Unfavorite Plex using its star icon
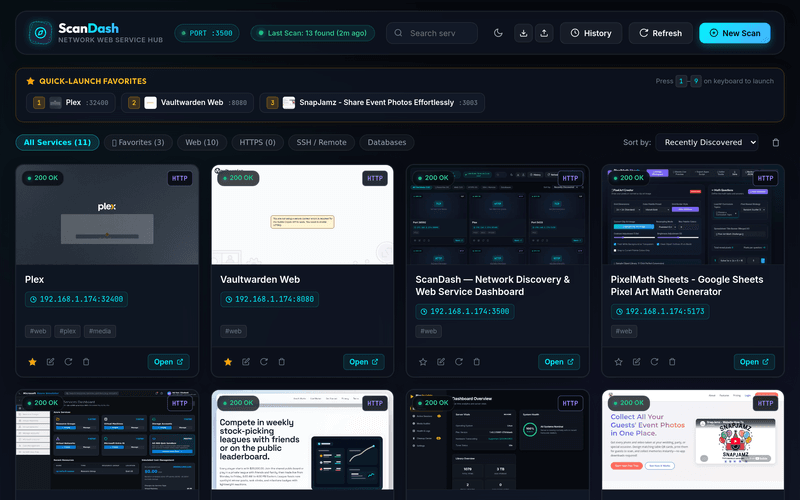800x500 pixels. (x=33, y=362)
